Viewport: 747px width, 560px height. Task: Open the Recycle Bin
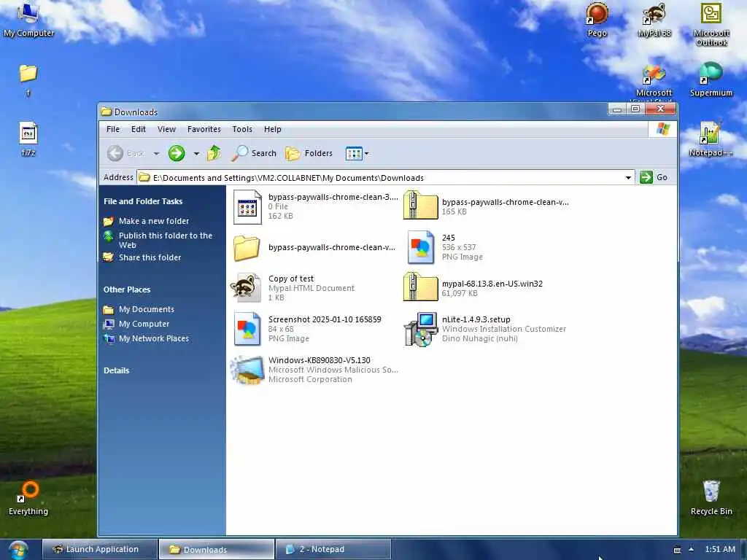(x=711, y=498)
